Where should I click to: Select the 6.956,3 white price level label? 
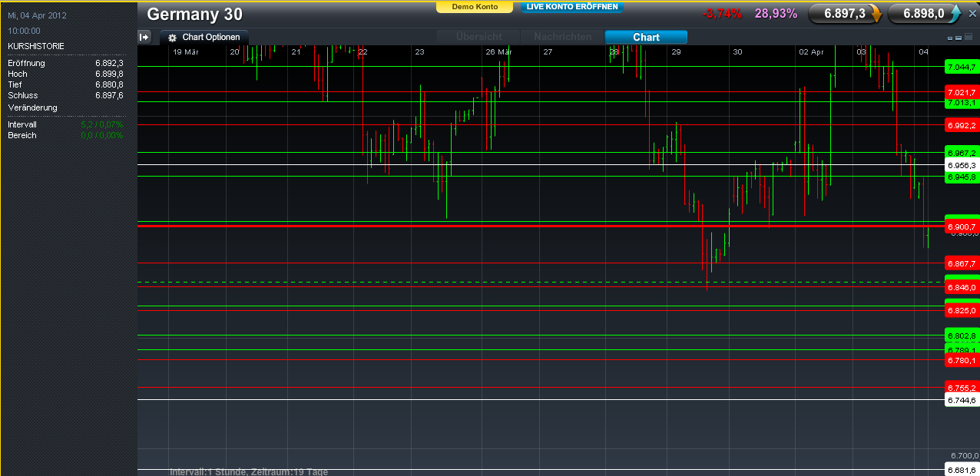[x=962, y=165]
